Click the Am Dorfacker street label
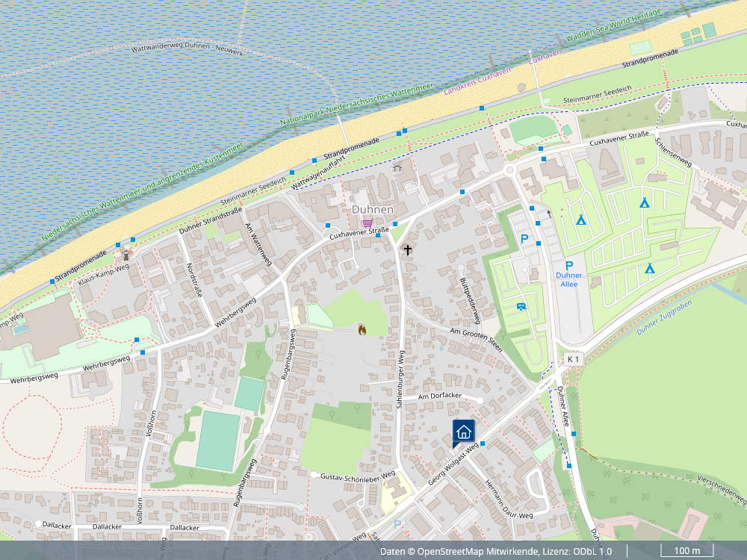This screenshot has width=747, height=560. [x=441, y=396]
